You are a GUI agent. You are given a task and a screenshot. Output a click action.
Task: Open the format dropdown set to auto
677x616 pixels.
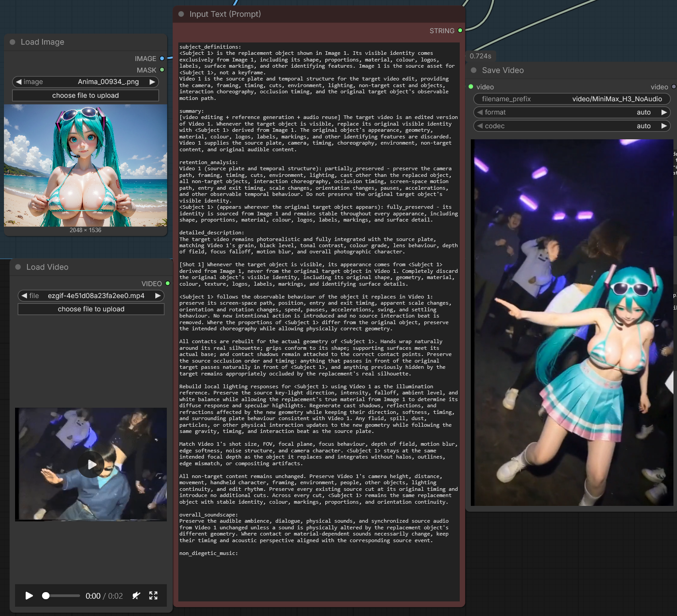(x=572, y=112)
